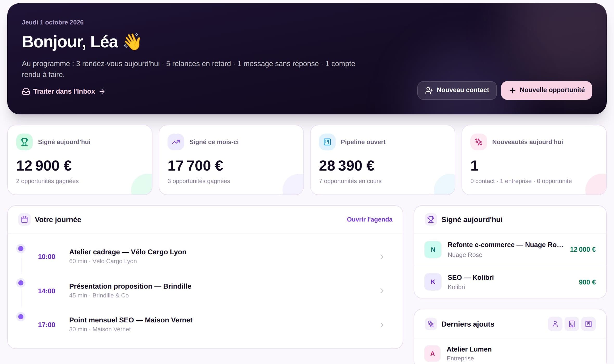The height and width of the screenshot is (364, 614).
Task: Click the Nouvelle opportunité button
Action: [547, 90]
